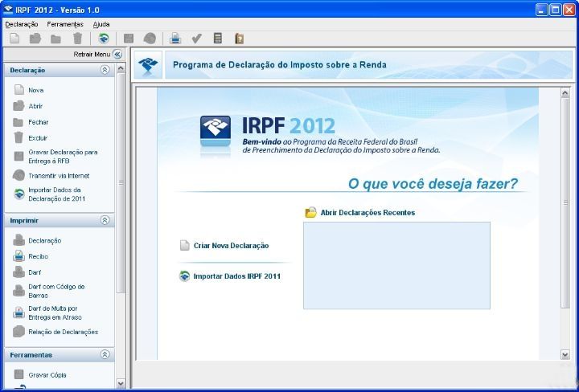579x392 pixels.
Task: Select Gravar Cópia under Ferramentas
Action: [x=40, y=375]
